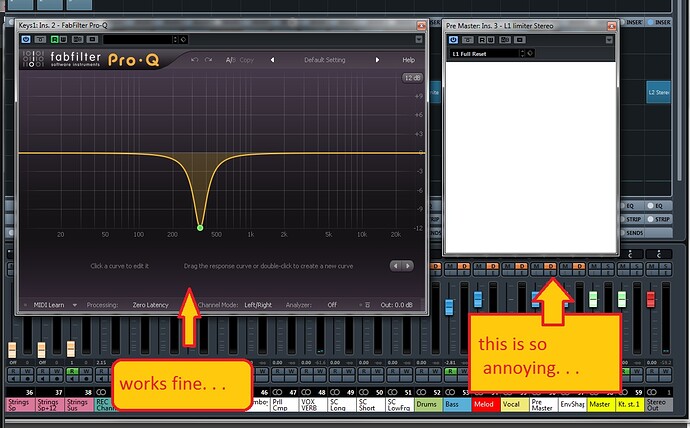Open the preset management icon in the Pro-Q header
690x428 pixels.
(184, 40)
